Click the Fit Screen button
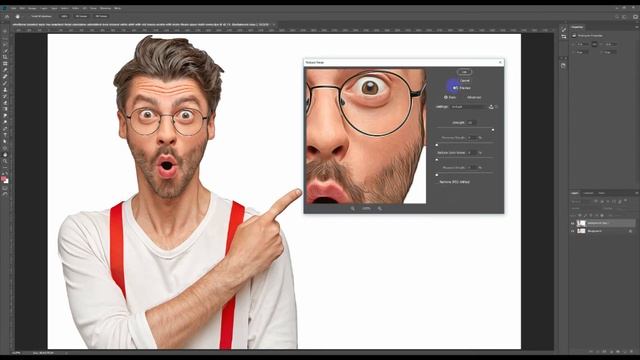 [x=81, y=16]
